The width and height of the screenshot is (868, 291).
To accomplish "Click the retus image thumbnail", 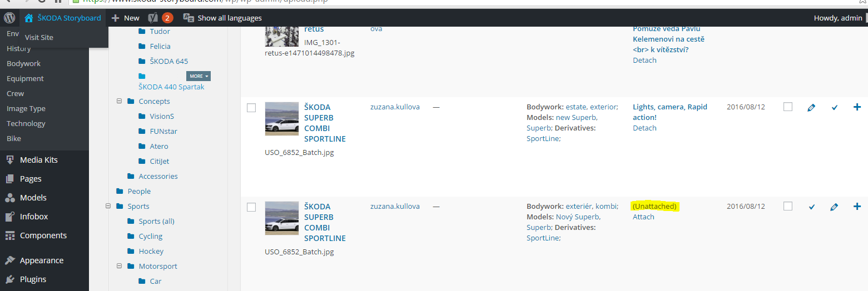I will 282,36.
